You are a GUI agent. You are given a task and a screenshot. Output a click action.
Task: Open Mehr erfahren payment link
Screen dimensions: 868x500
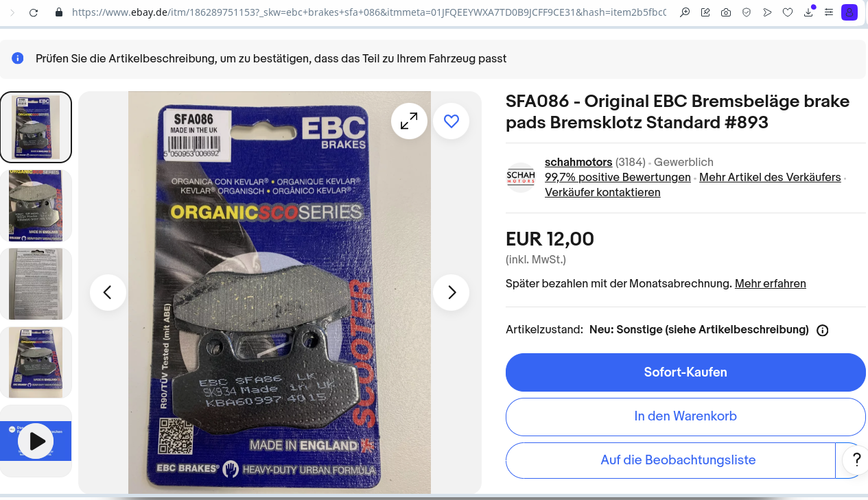pyautogui.click(x=771, y=283)
